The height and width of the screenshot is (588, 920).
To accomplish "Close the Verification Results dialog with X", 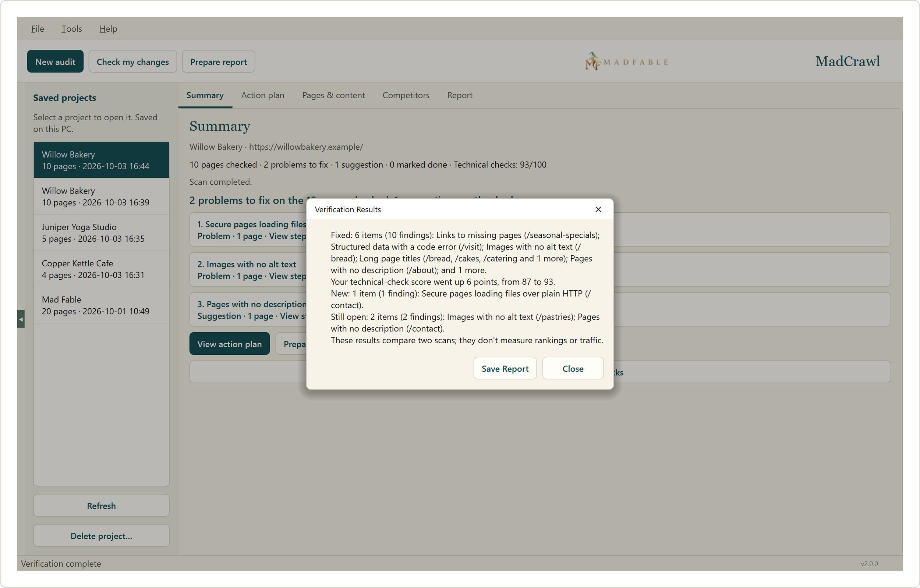I will 598,209.
